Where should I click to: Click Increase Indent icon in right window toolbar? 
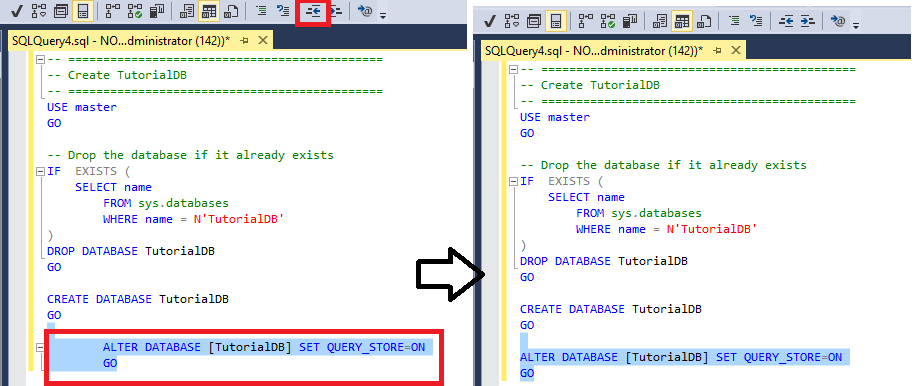pos(807,22)
